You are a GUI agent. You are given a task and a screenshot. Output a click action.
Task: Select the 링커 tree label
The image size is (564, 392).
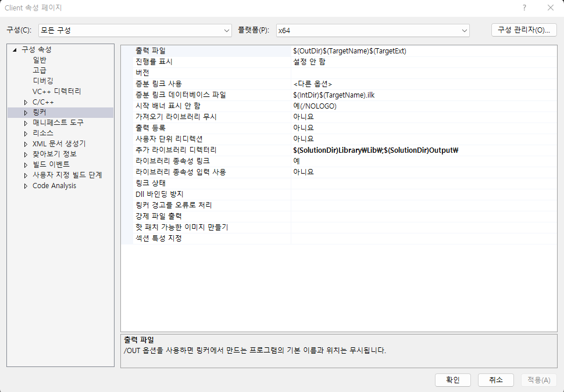(x=40, y=113)
